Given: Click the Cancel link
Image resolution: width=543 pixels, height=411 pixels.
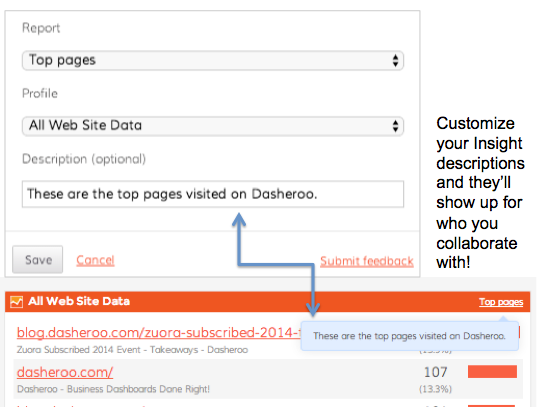Looking at the screenshot, I should 95,260.
